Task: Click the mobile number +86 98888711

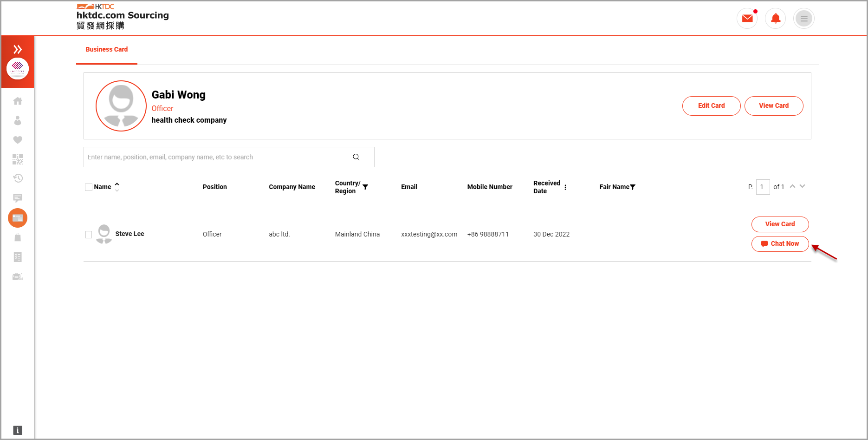Action: click(488, 234)
